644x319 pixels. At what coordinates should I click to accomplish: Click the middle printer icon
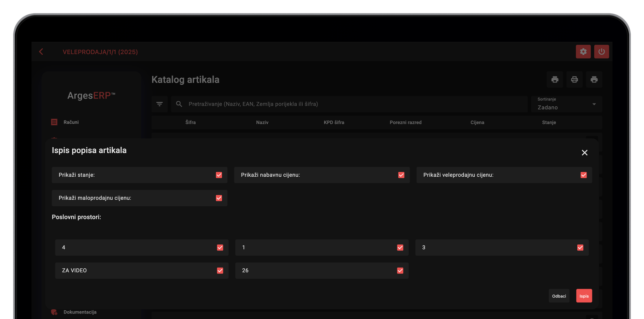point(575,80)
